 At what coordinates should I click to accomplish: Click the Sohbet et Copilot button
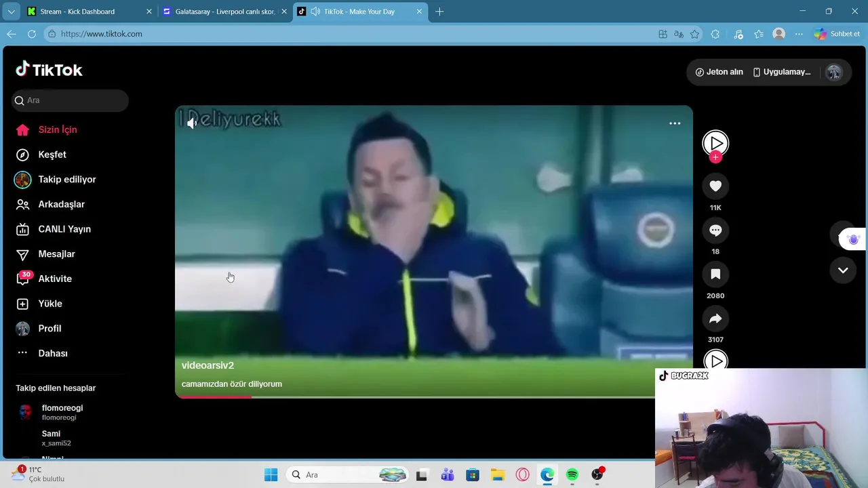(x=837, y=34)
